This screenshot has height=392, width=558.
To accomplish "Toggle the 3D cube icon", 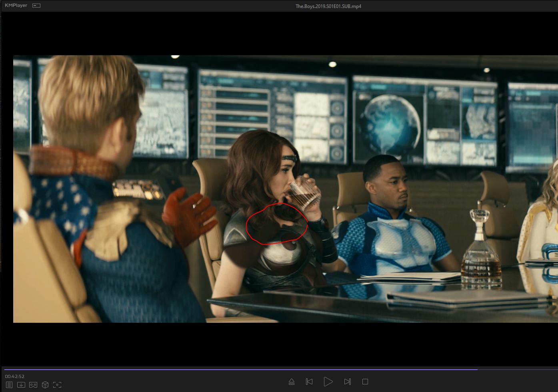I will pyautogui.click(x=45, y=384).
